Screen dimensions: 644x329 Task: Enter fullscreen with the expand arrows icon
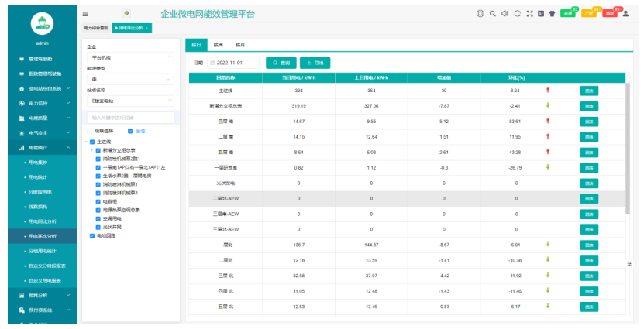click(529, 13)
